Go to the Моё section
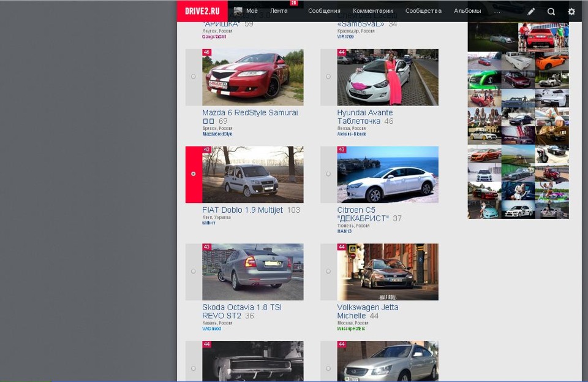588x382 pixels. [252, 11]
